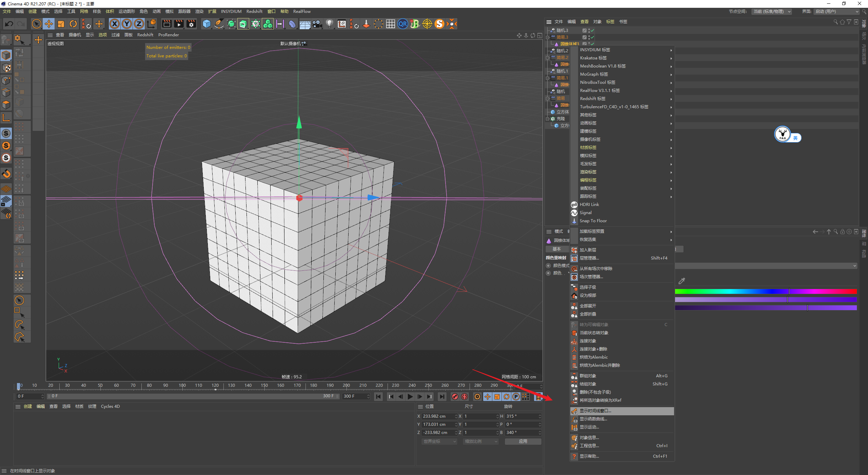Toggle layer checkbox of 简易.3 object
This screenshot has width=868, height=475.
click(x=585, y=37)
